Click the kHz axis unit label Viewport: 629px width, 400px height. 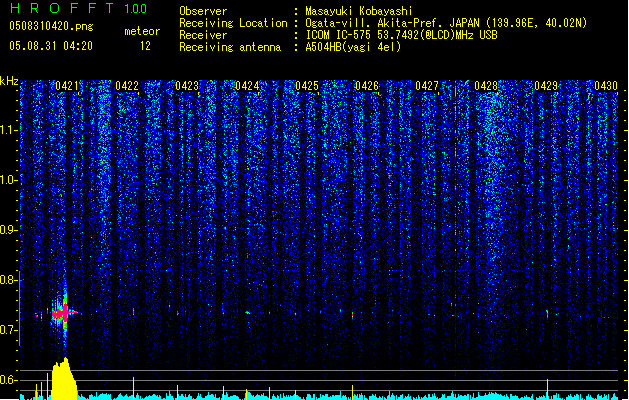tap(9, 81)
